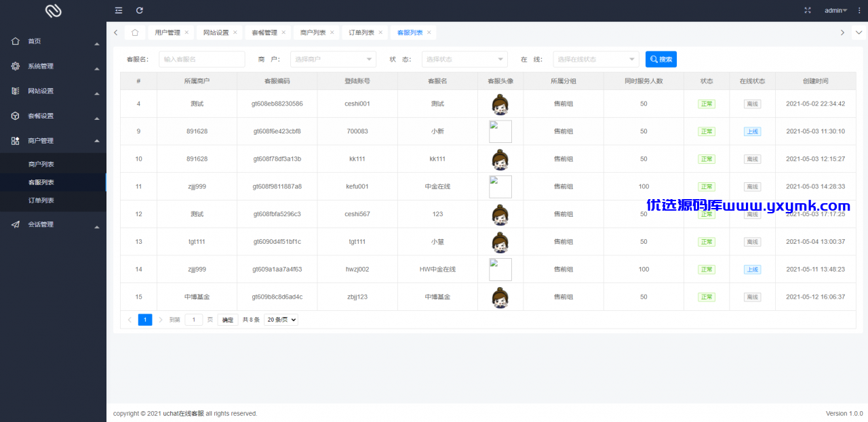
Task: Open the admin user dropdown
Action: (x=835, y=10)
